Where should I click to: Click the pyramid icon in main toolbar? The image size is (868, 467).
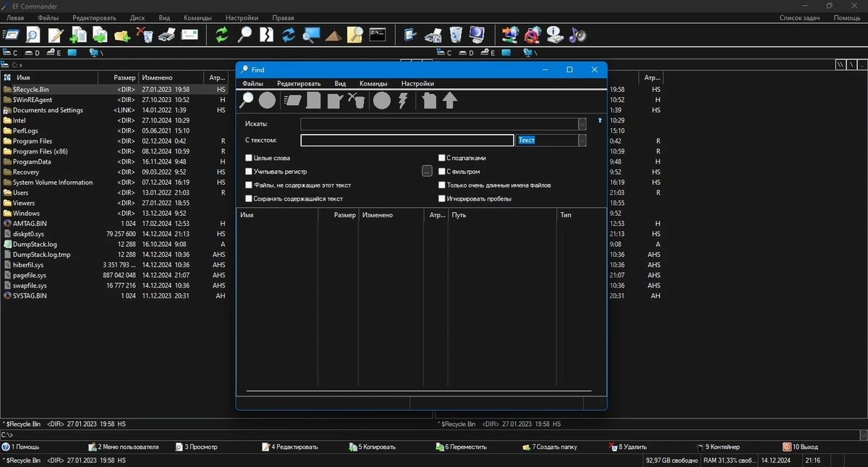click(x=333, y=34)
